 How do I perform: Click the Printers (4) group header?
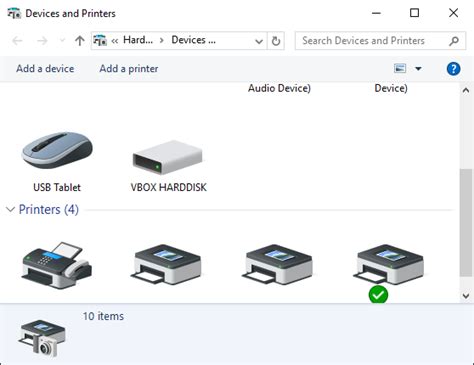pos(49,209)
